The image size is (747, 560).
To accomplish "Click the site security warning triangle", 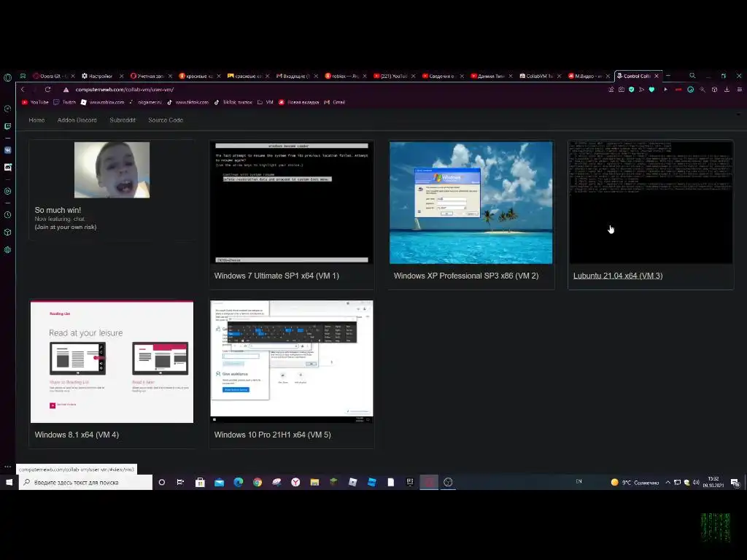I will tap(66, 90).
